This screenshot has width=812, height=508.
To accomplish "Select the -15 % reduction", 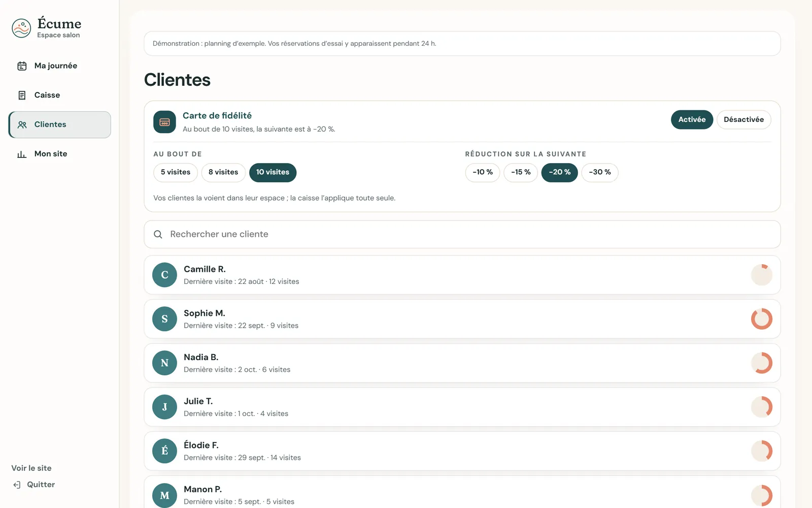I will click(x=521, y=173).
